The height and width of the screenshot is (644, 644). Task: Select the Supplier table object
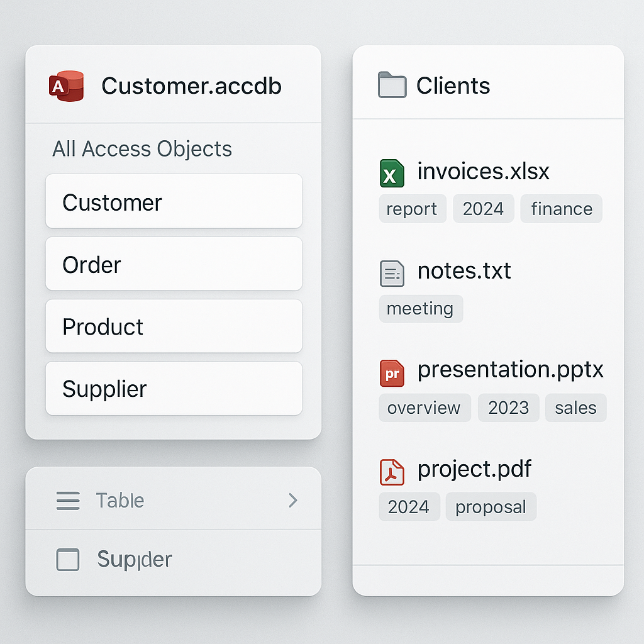click(174, 389)
